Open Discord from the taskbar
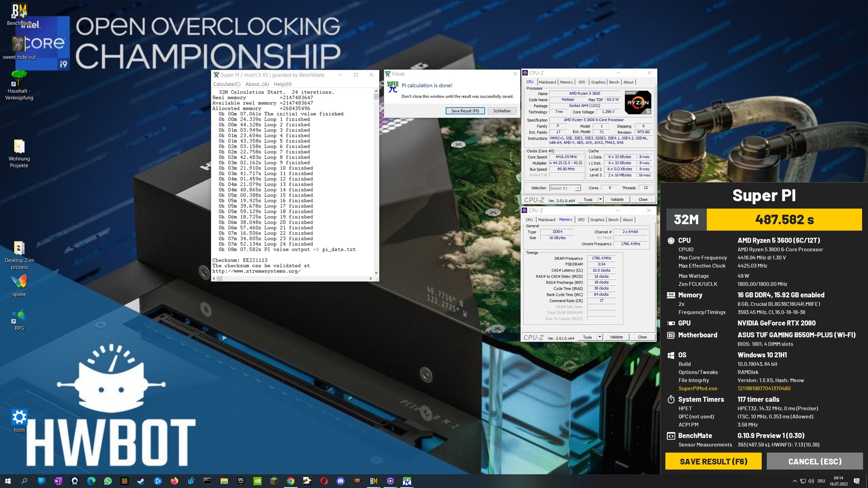The width and height of the screenshot is (868, 488). (x=340, y=481)
